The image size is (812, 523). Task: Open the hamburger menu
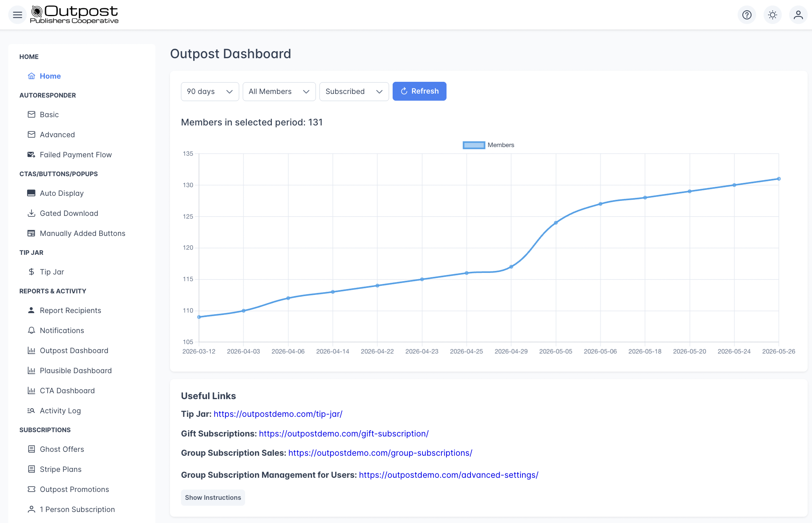17,15
